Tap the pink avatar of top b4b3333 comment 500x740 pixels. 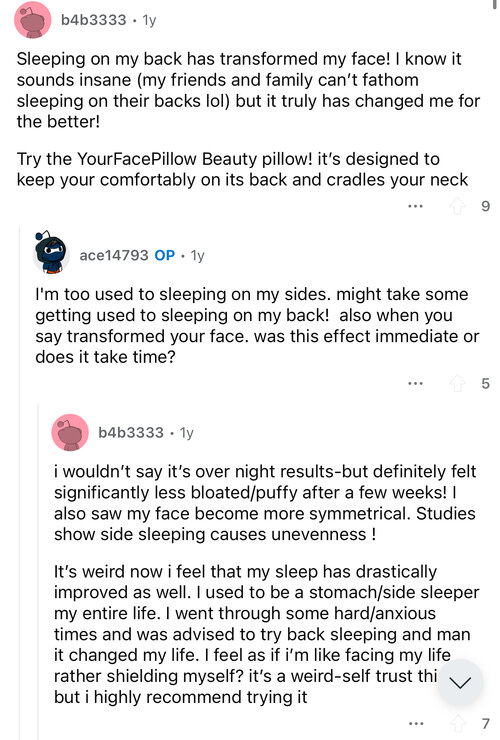click(x=33, y=20)
